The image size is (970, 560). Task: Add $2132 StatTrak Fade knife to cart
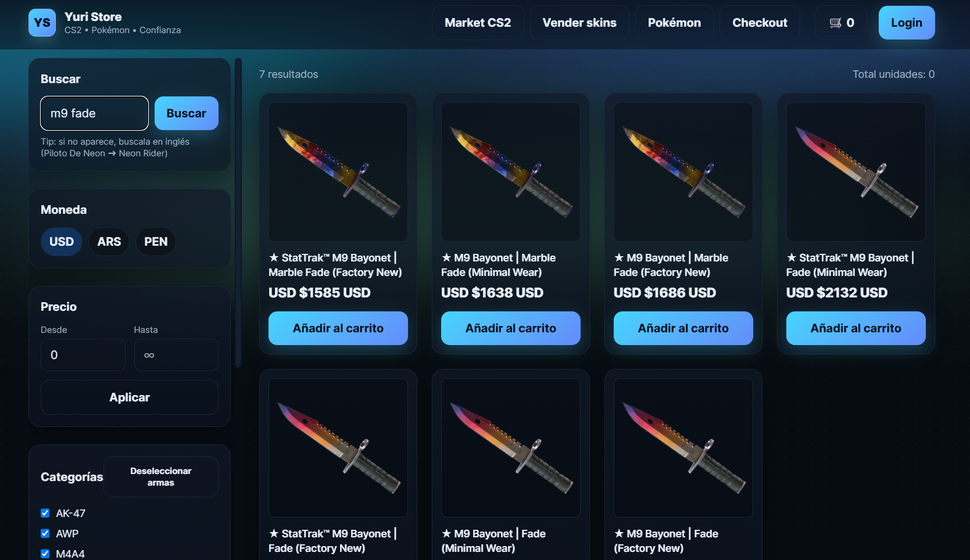tap(856, 328)
